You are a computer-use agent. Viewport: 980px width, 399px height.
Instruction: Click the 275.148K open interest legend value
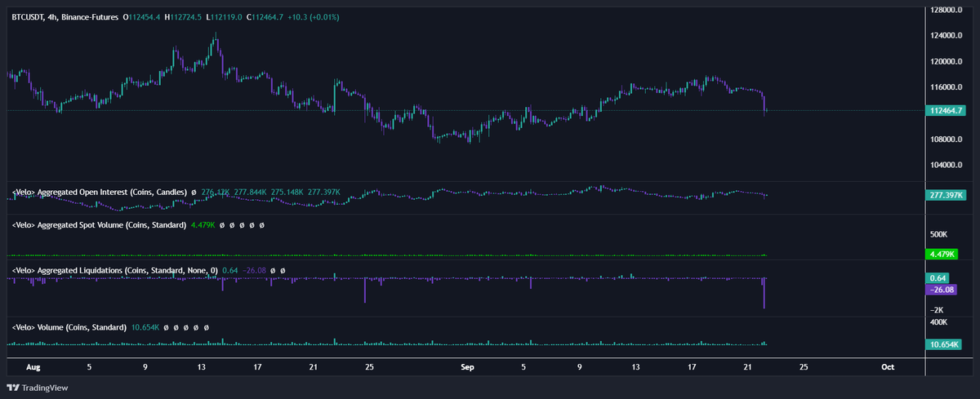(287, 193)
